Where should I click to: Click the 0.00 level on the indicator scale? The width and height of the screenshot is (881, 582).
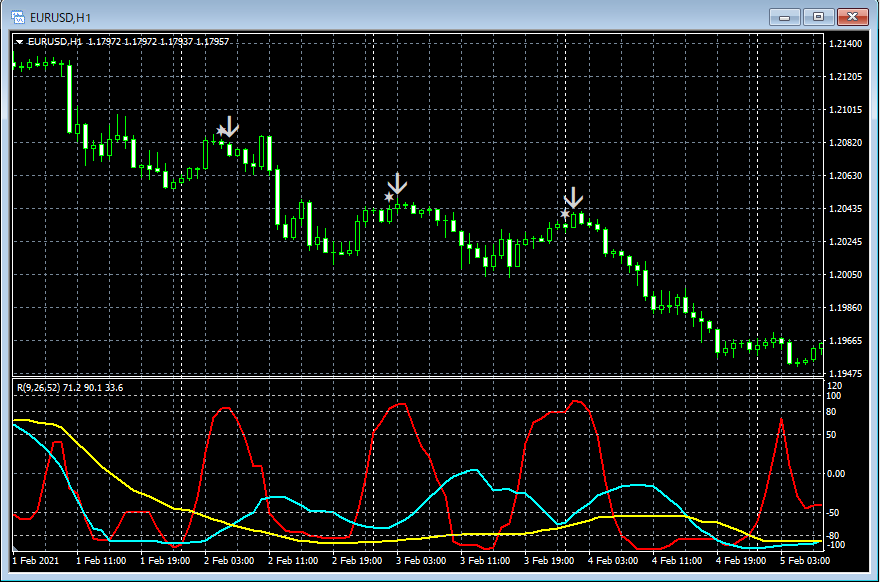click(836, 474)
